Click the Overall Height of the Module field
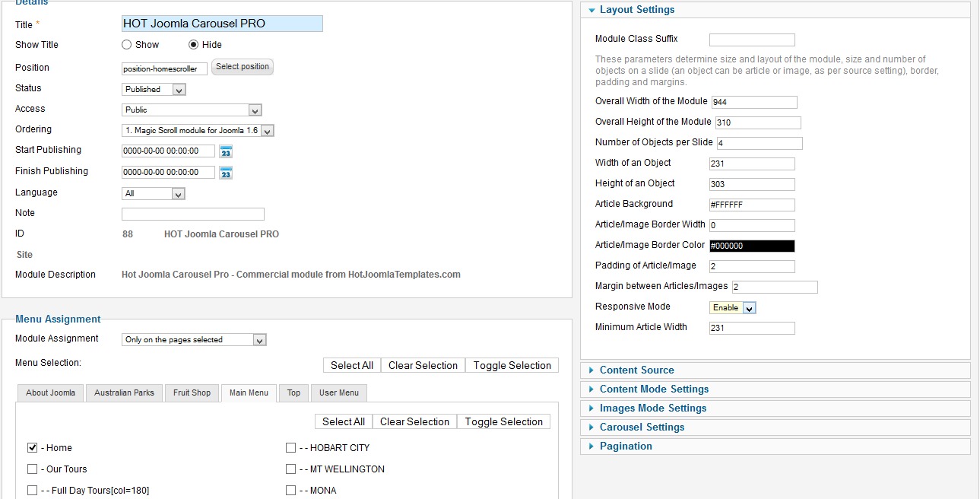This screenshot has height=499, width=980. 758,123
